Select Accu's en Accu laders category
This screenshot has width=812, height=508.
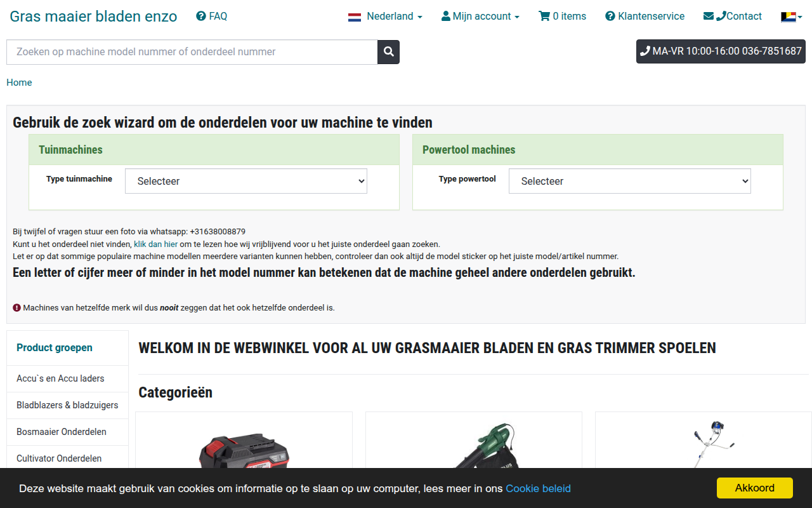[x=67, y=378]
